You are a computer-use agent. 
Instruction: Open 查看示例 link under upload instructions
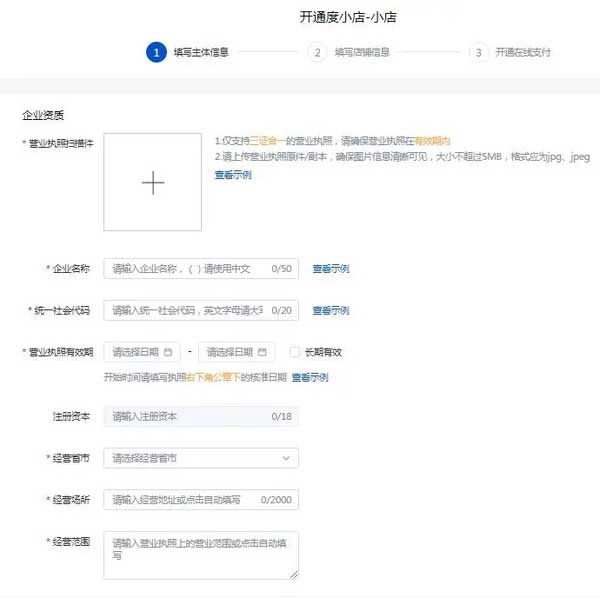coord(233,175)
